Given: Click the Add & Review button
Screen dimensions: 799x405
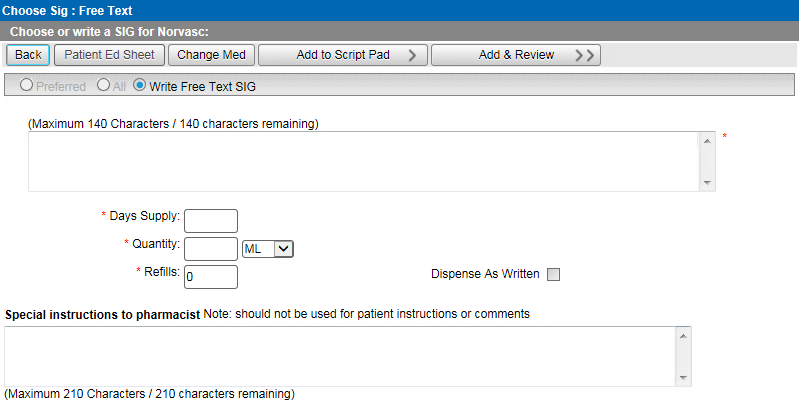Looking at the screenshot, I should click(516, 54).
